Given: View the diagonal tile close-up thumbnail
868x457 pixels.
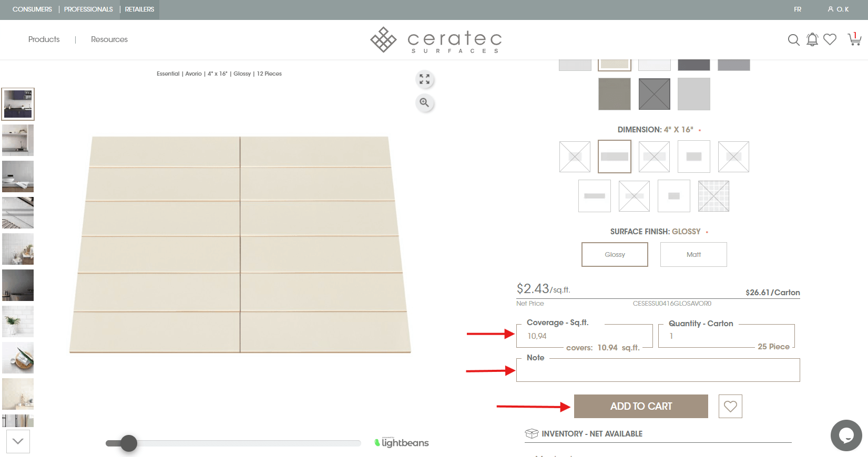Looking at the screenshot, I should click(x=18, y=213).
